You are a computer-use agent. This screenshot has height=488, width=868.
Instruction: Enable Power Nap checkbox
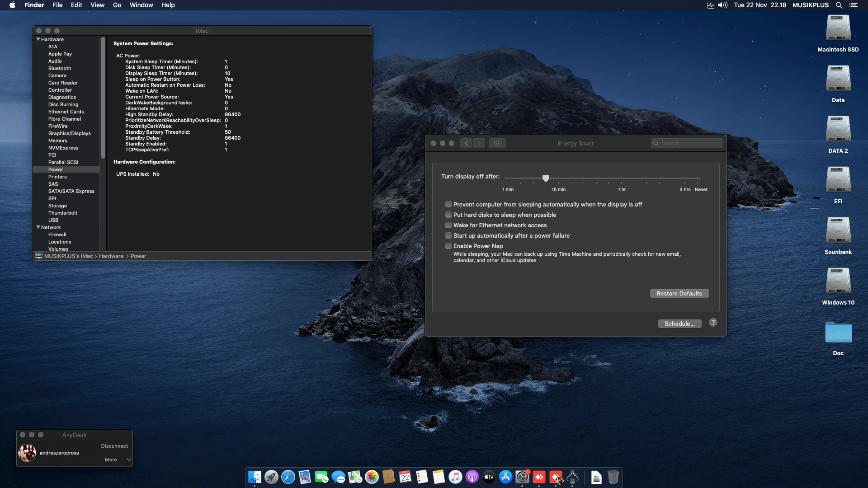(x=448, y=246)
